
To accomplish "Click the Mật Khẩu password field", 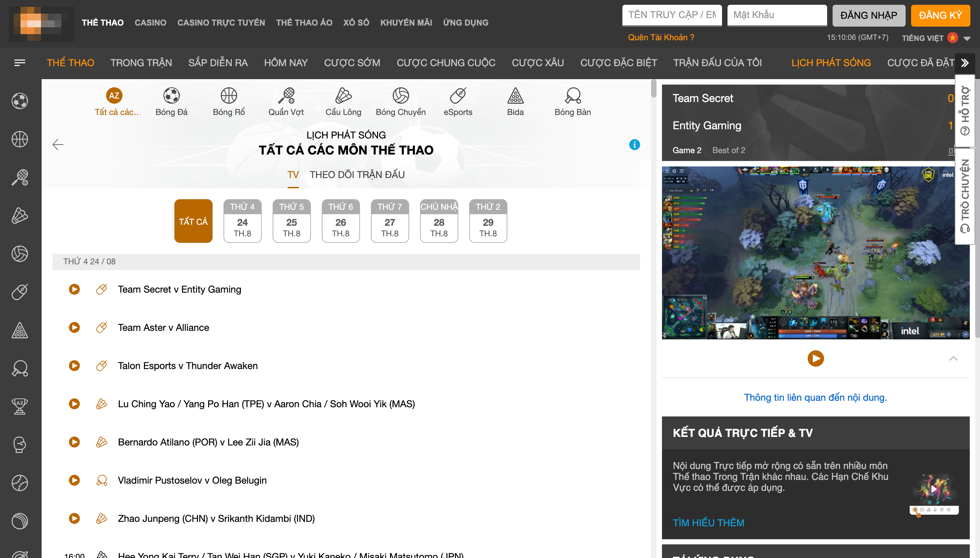I will 777,15.
